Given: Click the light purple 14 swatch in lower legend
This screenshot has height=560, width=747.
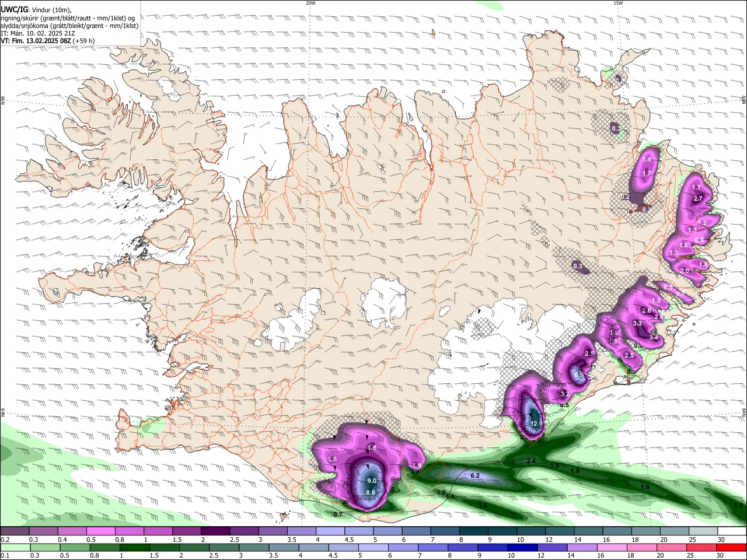Looking at the screenshot, I should (x=582, y=547).
